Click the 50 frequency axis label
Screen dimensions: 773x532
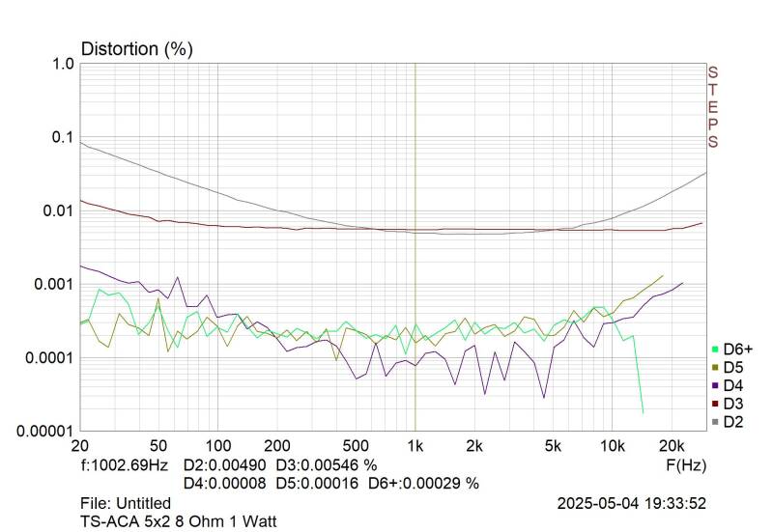(x=158, y=446)
